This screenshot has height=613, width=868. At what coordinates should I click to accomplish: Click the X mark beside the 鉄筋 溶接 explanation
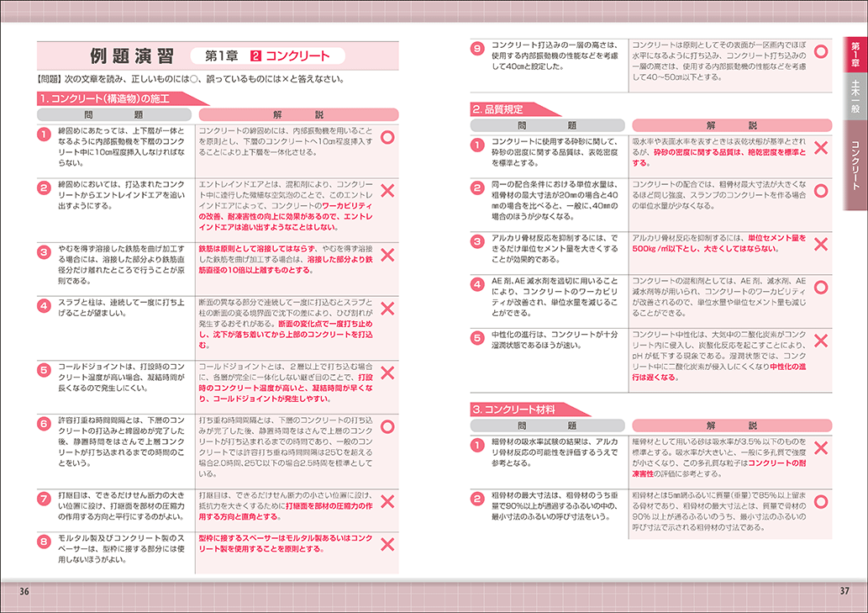(387, 255)
